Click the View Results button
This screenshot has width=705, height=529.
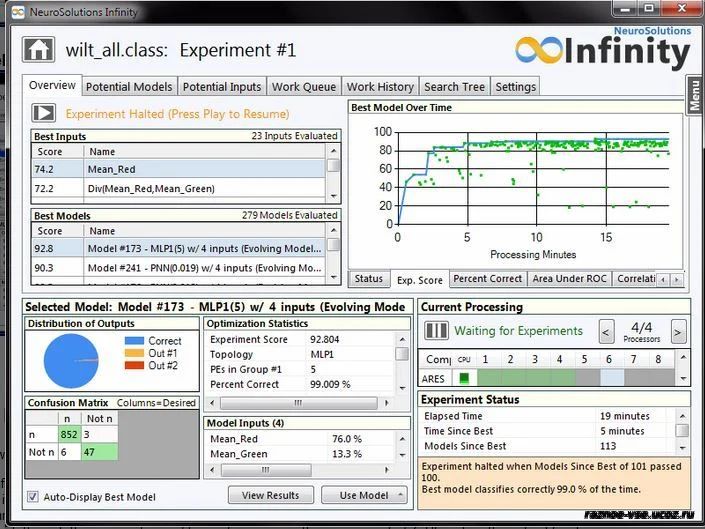click(x=271, y=495)
